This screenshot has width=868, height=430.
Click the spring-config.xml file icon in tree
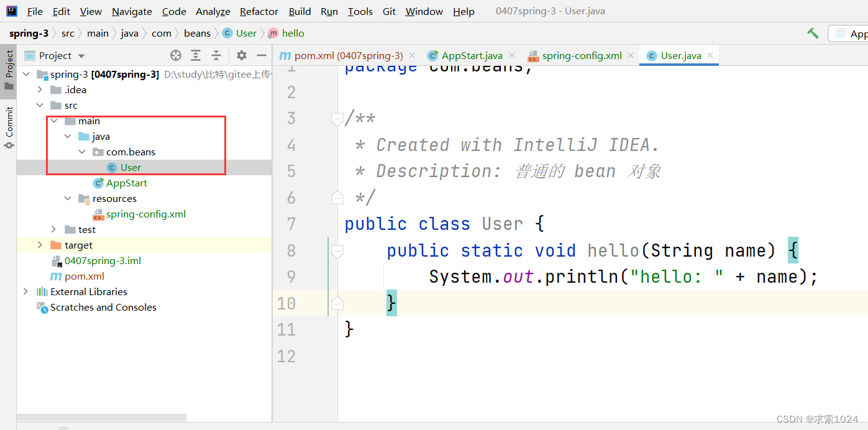point(98,214)
